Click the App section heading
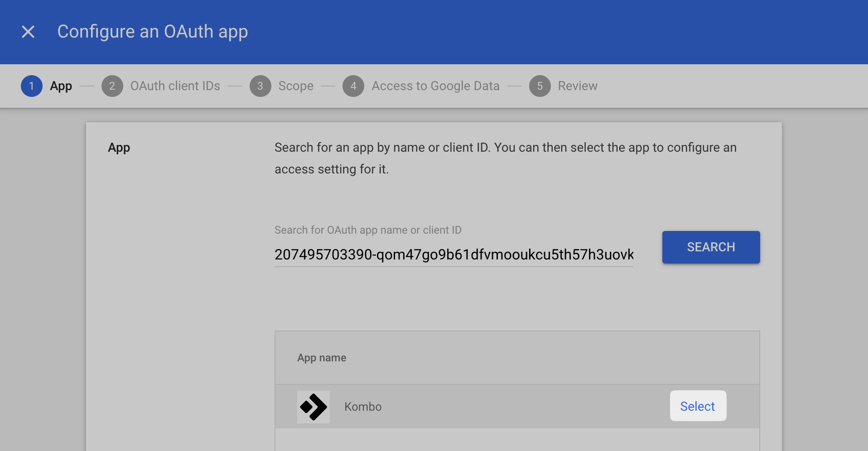Viewport: 868px width, 451px height. point(119,148)
